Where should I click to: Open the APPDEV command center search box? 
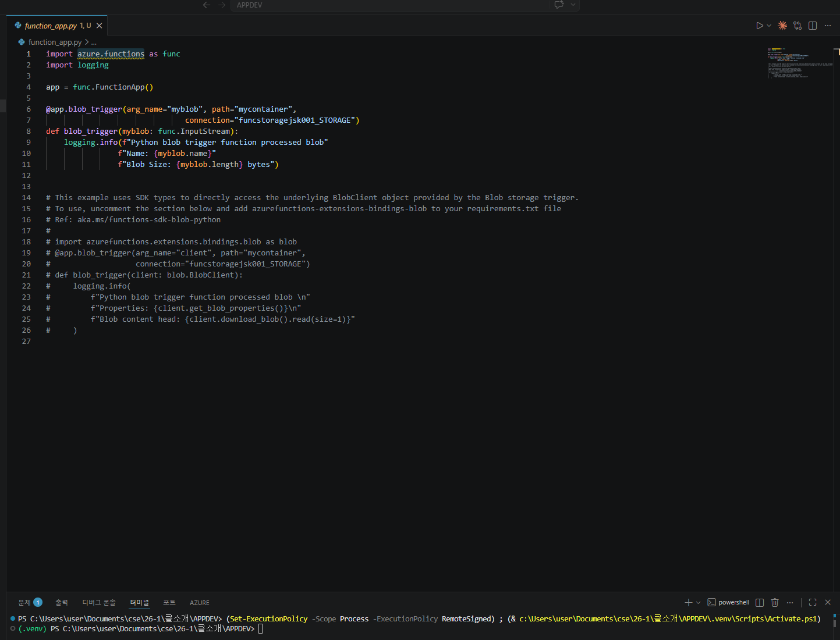click(390, 5)
